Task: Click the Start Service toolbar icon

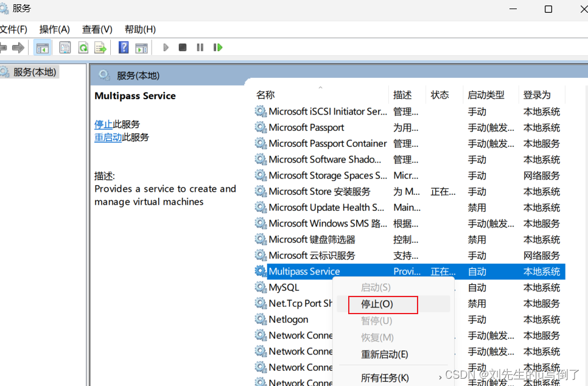Action: point(166,47)
